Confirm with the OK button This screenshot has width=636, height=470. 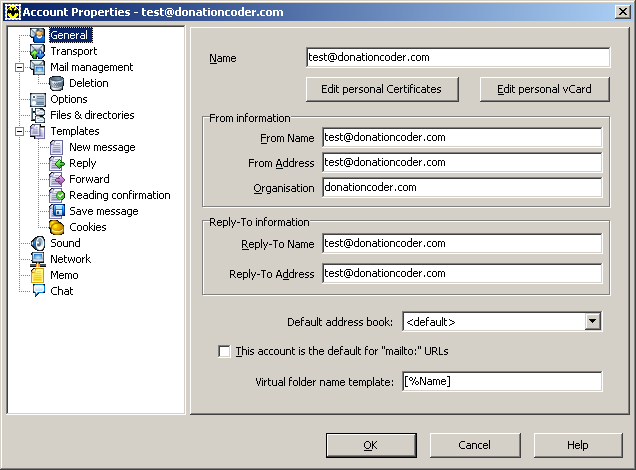tap(371, 445)
